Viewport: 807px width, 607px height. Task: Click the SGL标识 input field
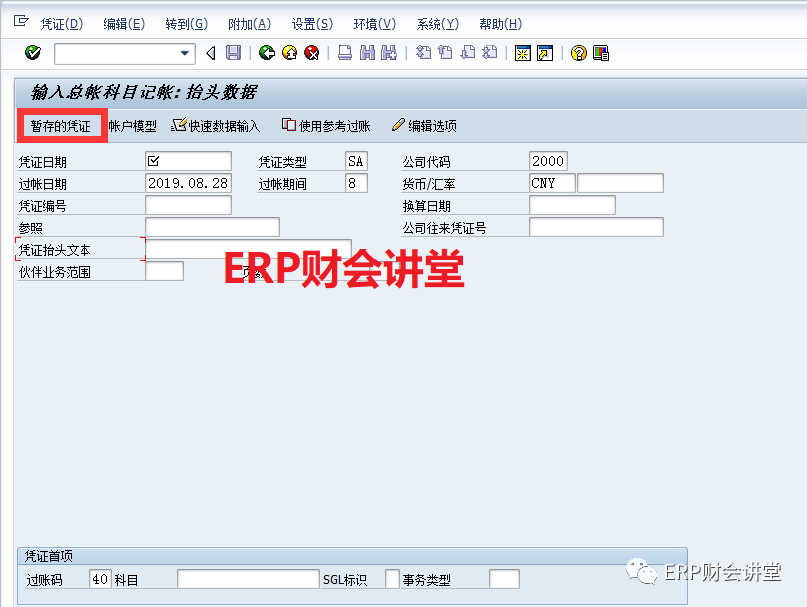click(392, 579)
